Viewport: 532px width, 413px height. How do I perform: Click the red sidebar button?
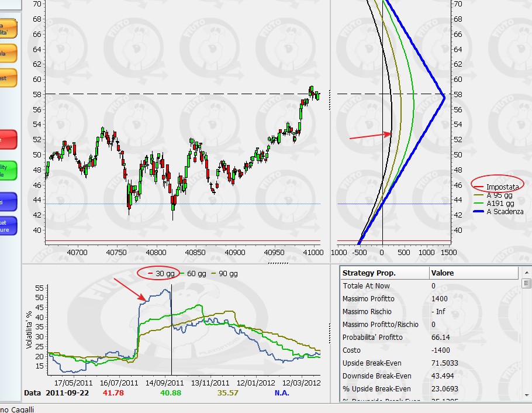coord(8,139)
